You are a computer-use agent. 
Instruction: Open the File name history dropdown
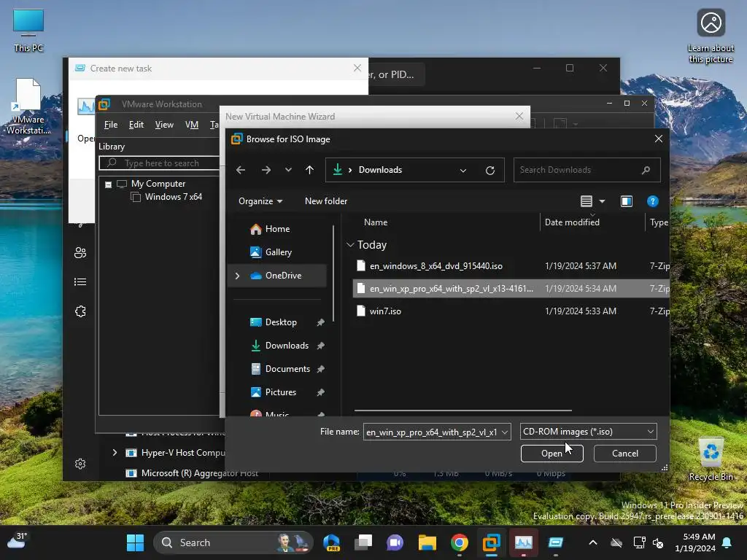(x=505, y=432)
